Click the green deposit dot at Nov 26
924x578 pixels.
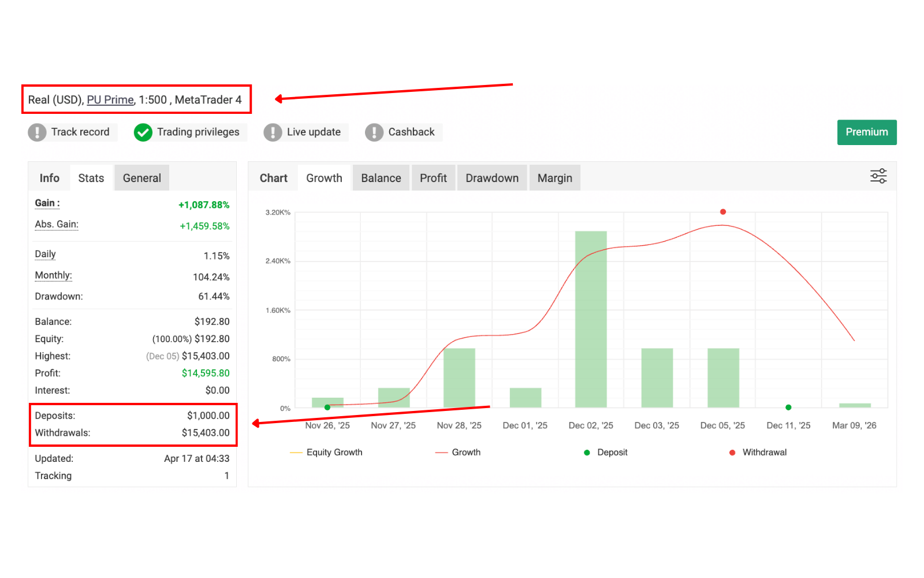[x=327, y=407]
